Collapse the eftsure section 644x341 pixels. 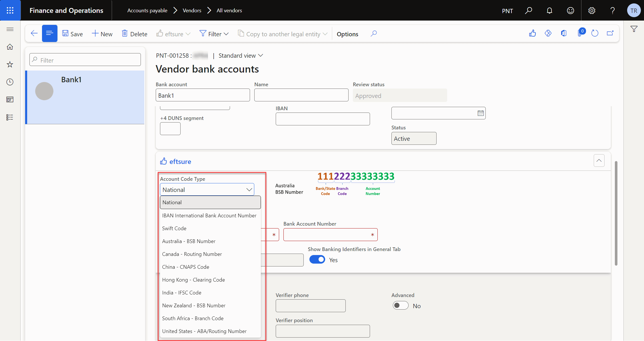tap(599, 161)
